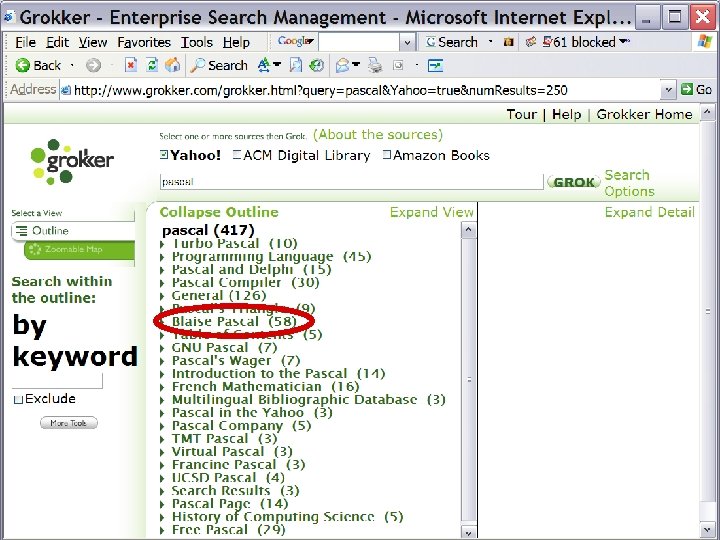
Task: Click the Help link in page header
Action: [567, 114]
